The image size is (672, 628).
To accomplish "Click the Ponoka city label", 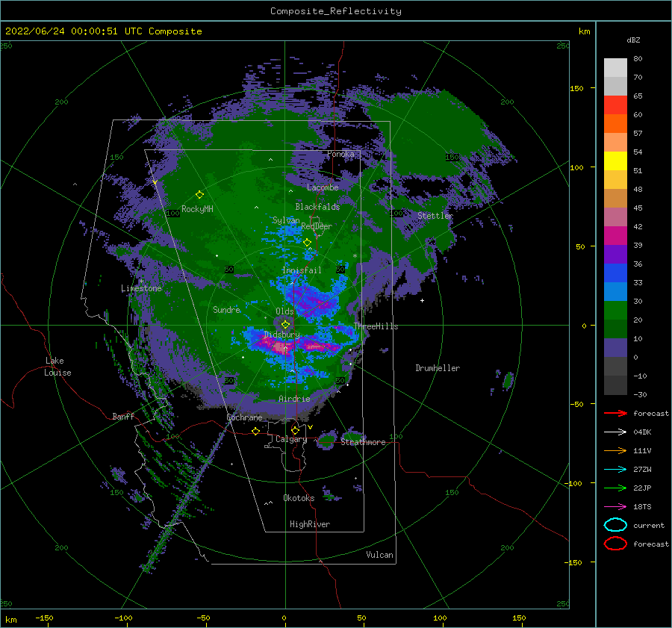I will tap(340, 154).
